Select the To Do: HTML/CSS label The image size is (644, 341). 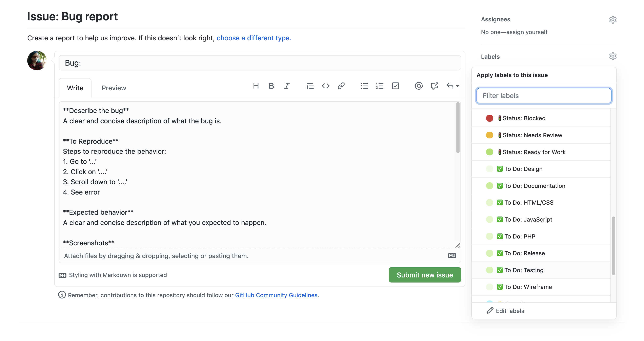[x=541, y=203]
